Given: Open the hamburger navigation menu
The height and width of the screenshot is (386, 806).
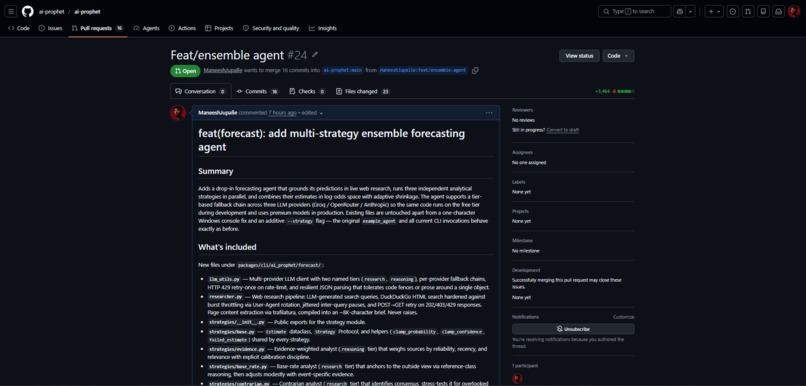Looking at the screenshot, I should click(11, 11).
